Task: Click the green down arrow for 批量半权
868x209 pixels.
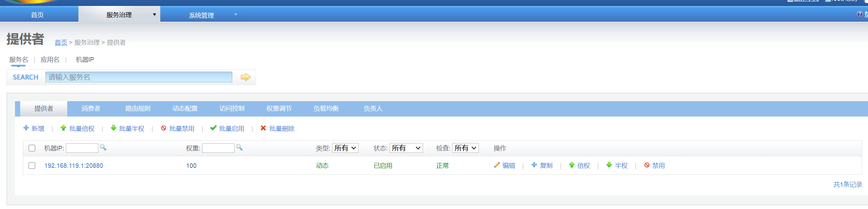Action: (114, 128)
